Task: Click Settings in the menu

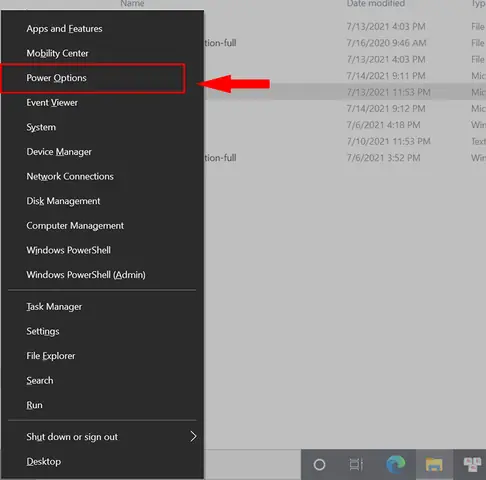Action: tap(43, 331)
